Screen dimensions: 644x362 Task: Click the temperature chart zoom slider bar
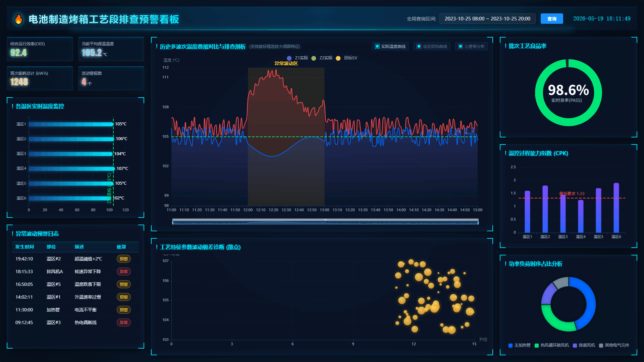pyautogui.click(x=325, y=222)
